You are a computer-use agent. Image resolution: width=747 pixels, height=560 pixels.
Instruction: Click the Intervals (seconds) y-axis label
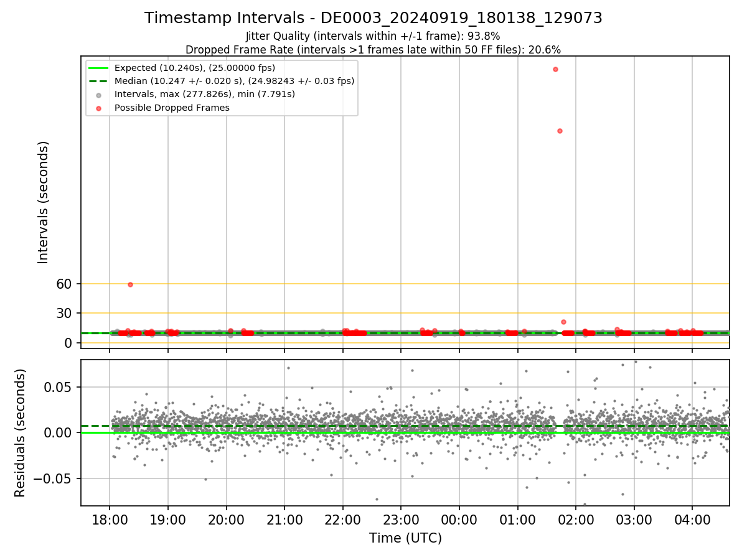[43, 202]
